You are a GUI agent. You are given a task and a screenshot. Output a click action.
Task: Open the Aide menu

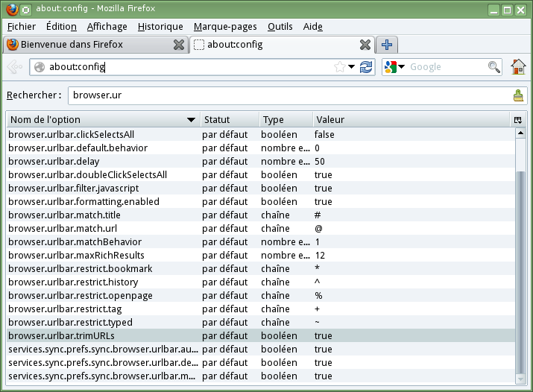[x=313, y=27]
